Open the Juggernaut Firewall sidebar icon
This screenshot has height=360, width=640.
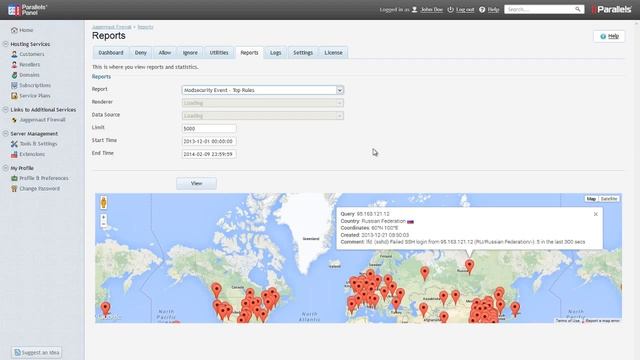pyautogui.click(x=14, y=120)
